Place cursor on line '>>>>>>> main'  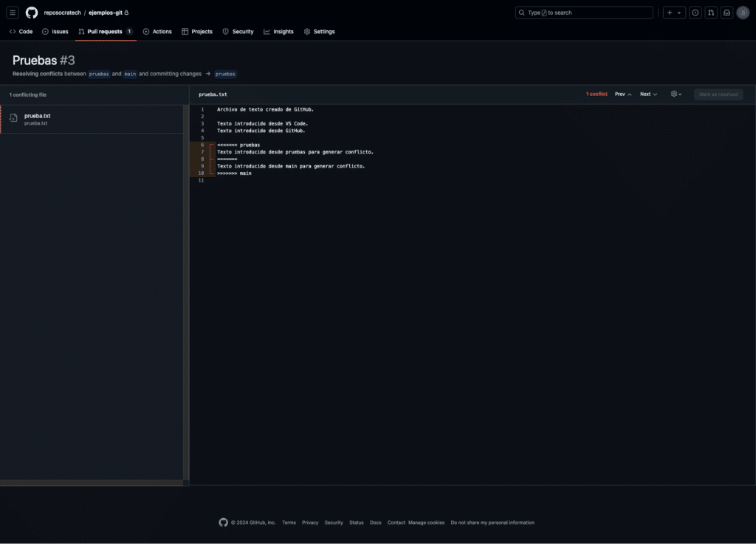click(234, 173)
